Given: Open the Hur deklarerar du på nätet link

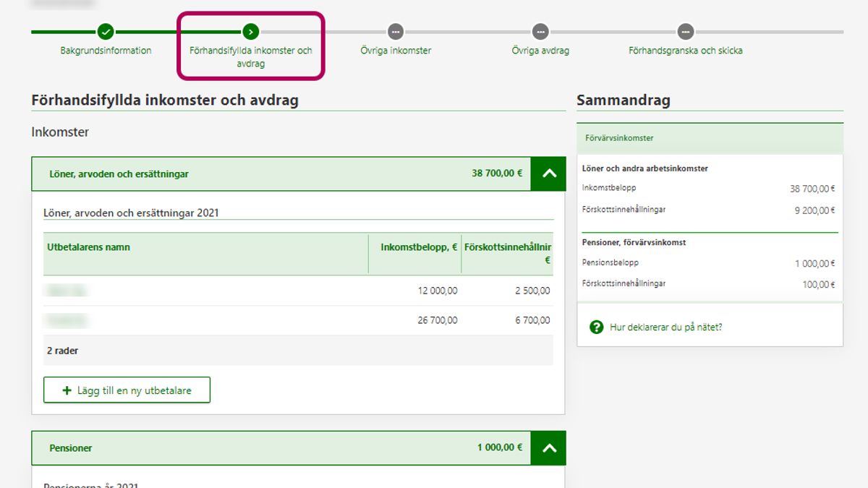Looking at the screenshot, I should coord(665,327).
